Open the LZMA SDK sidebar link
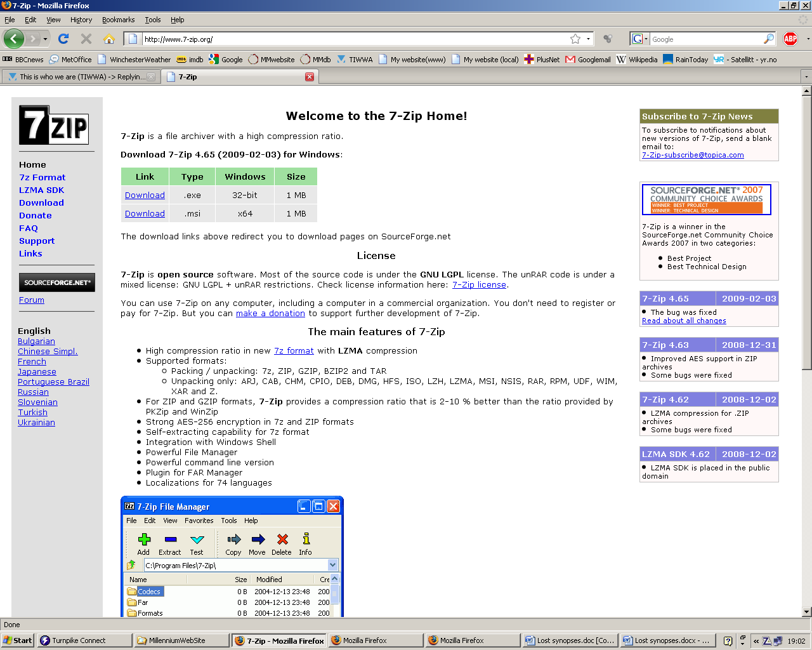The height and width of the screenshot is (650, 812). 41,190
